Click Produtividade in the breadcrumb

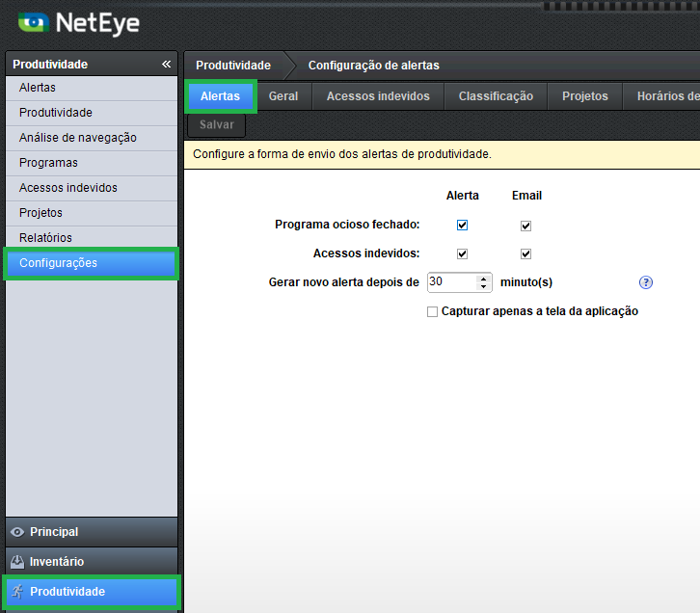coord(232,66)
